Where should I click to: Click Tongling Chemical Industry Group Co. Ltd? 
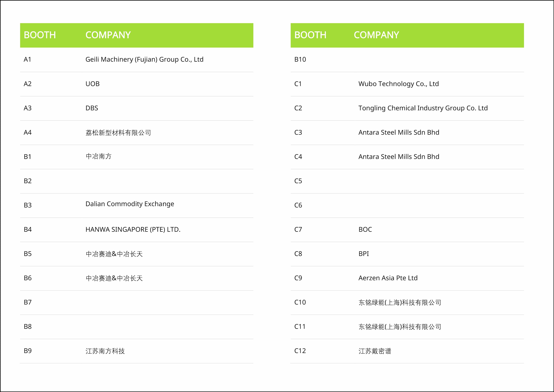423,108
